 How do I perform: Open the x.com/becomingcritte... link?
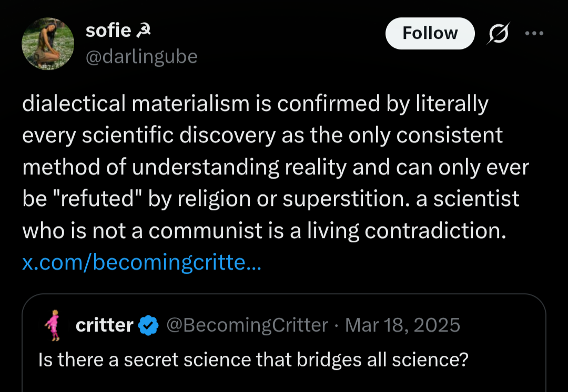pos(141,262)
